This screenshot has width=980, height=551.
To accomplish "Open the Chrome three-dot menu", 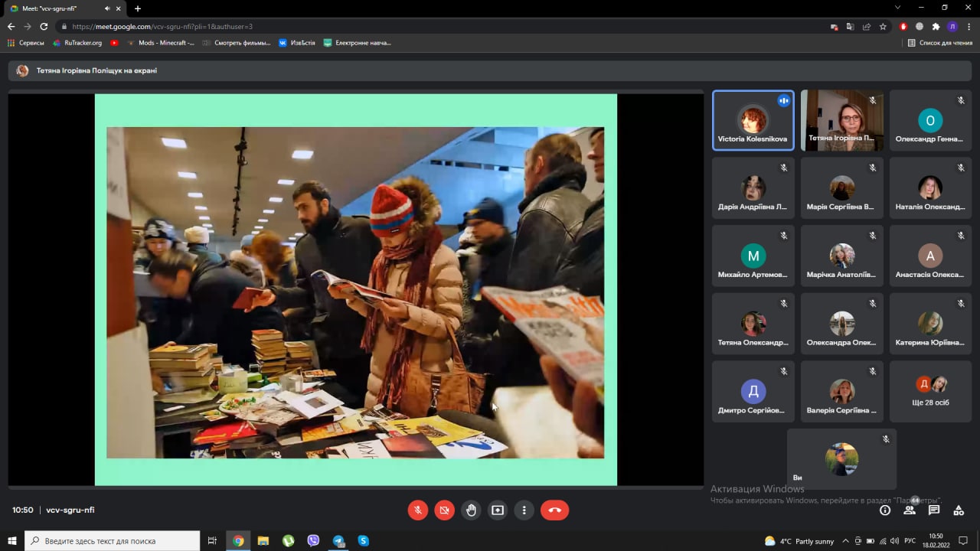I will pos(969,26).
